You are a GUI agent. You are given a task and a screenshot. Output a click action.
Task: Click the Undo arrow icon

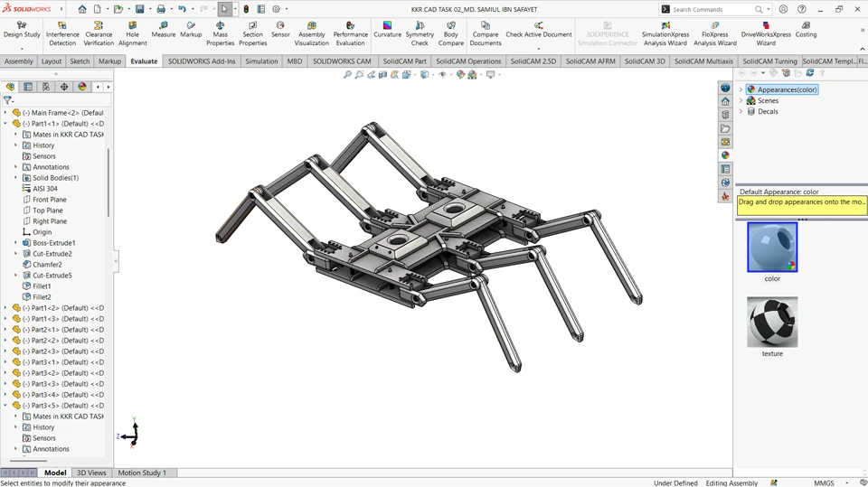182,9
